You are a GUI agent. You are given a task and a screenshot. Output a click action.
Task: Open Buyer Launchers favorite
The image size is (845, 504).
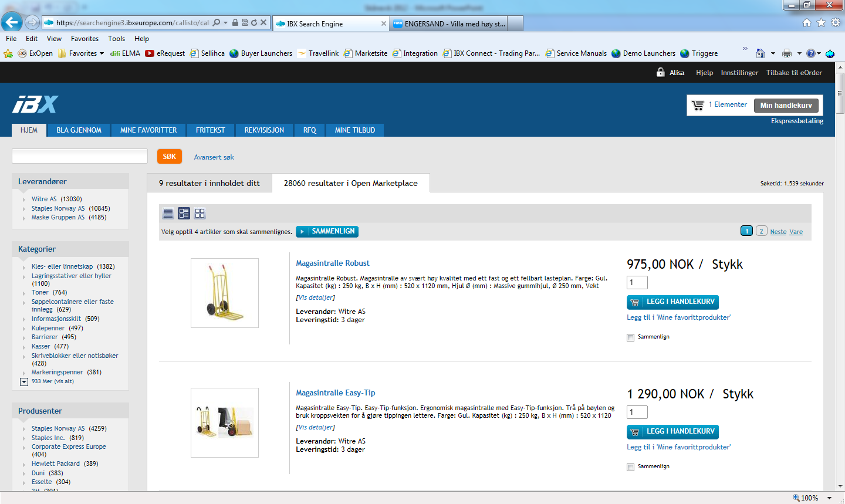(x=261, y=53)
